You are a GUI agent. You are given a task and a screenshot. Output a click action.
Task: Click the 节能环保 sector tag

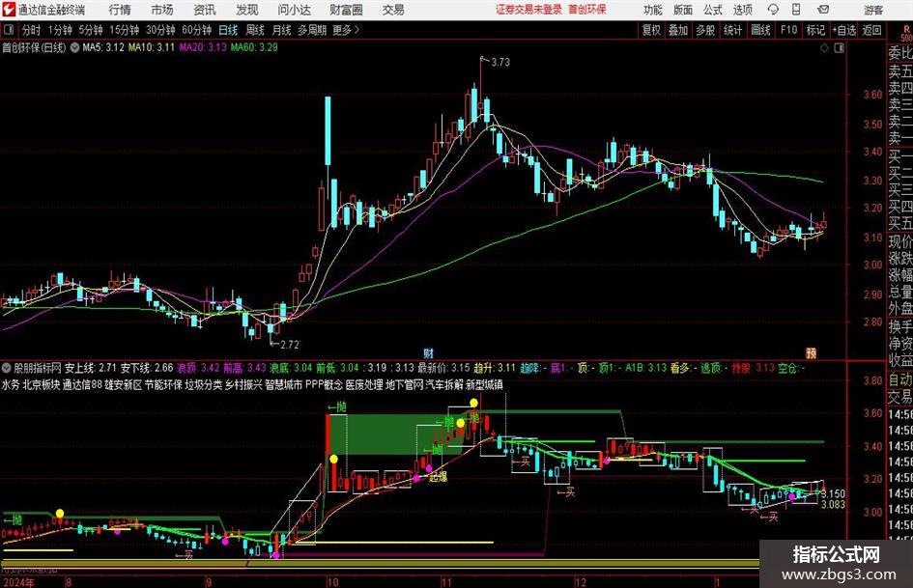click(x=163, y=385)
